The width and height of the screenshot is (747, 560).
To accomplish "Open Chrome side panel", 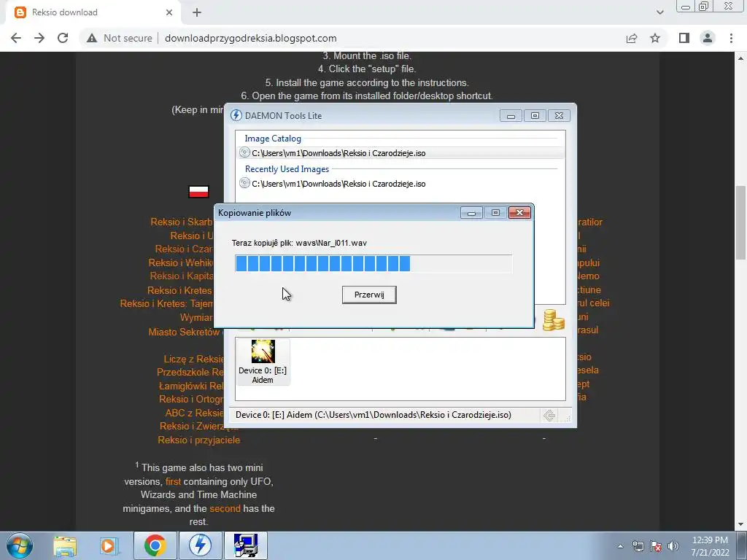I will pyautogui.click(x=684, y=38).
